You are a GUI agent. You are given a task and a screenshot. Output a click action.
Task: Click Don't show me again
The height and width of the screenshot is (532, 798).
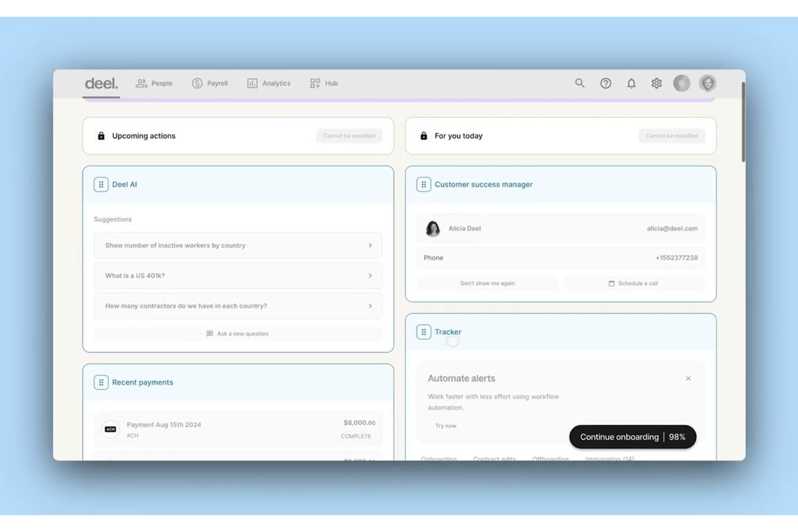[x=487, y=283]
